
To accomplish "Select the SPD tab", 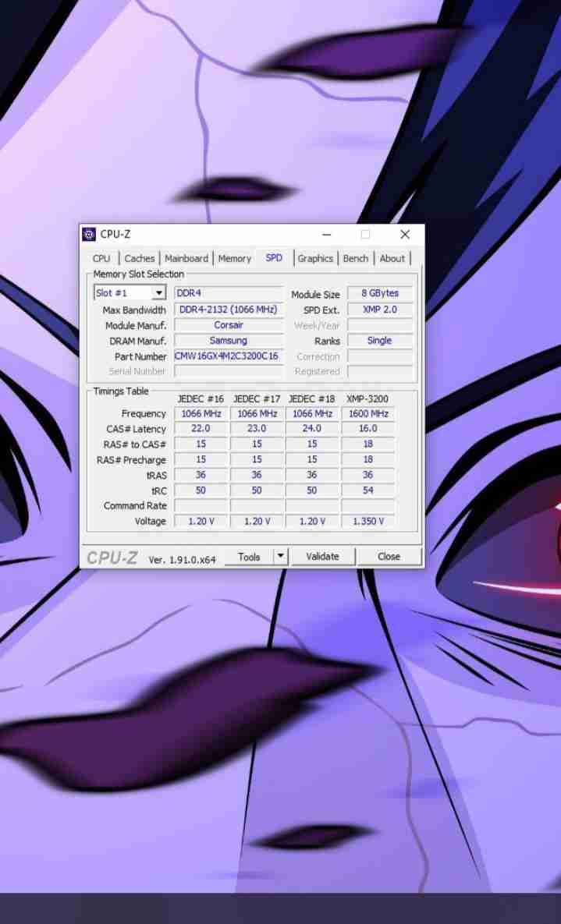I will [x=274, y=257].
